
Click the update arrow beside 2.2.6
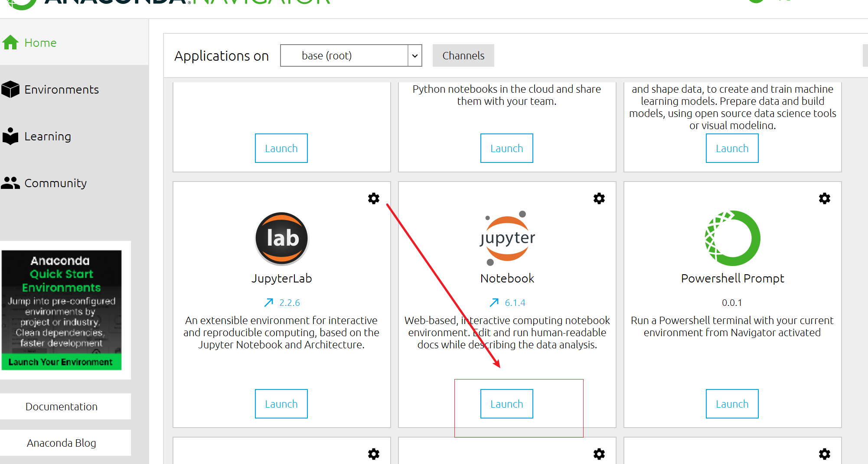[x=269, y=302]
